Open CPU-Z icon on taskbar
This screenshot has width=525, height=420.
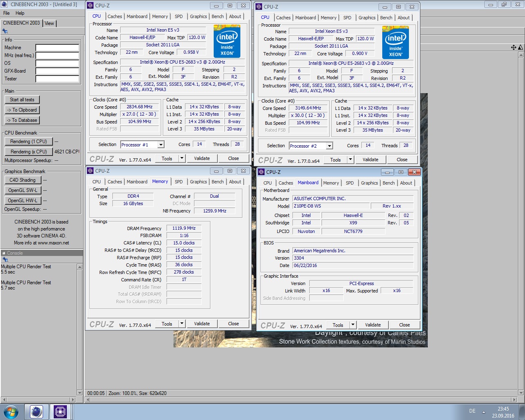click(x=60, y=411)
